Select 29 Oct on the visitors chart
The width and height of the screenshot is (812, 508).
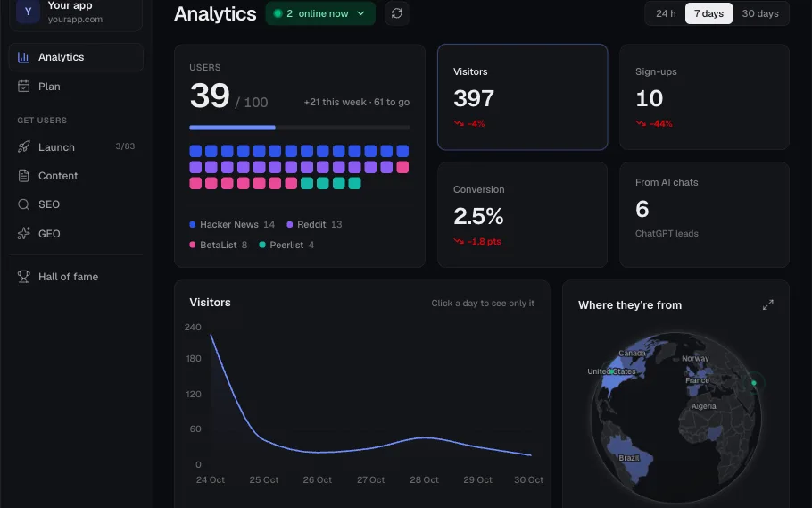point(477,479)
